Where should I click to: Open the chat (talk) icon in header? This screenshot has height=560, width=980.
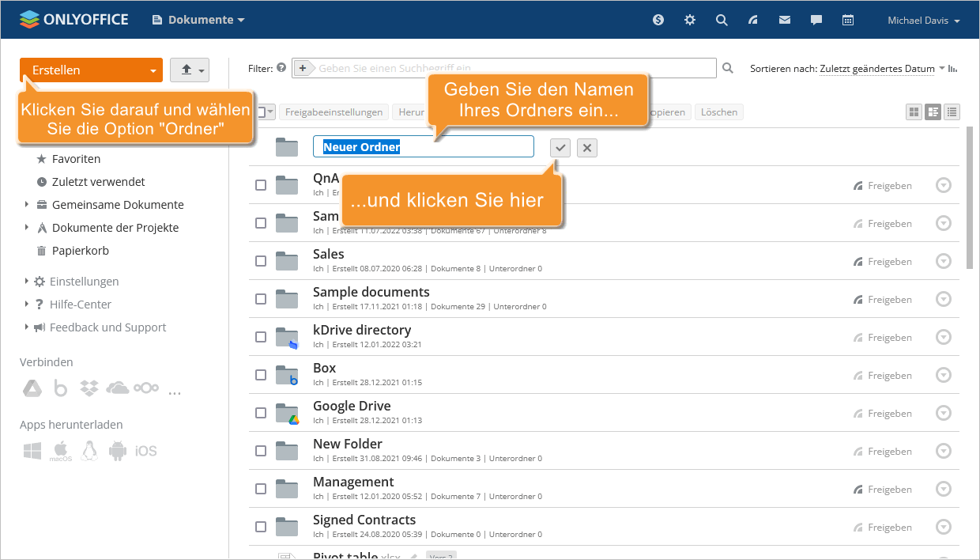816,20
